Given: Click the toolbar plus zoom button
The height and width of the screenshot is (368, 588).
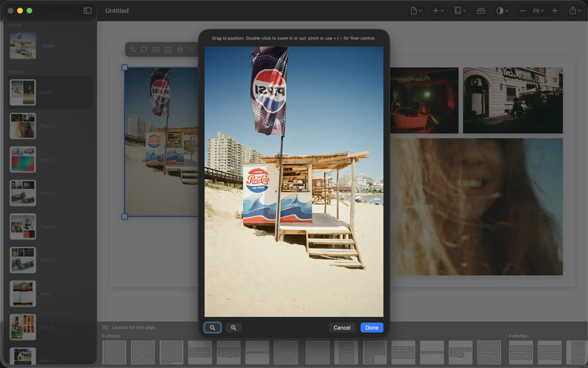Looking at the screenshot, I should (x=555, y=11).
